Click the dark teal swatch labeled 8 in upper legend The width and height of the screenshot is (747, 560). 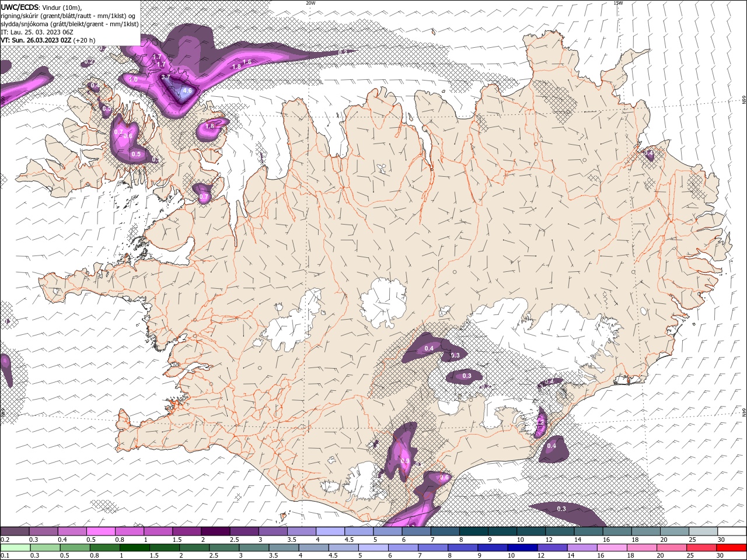(x=473, y=531)
